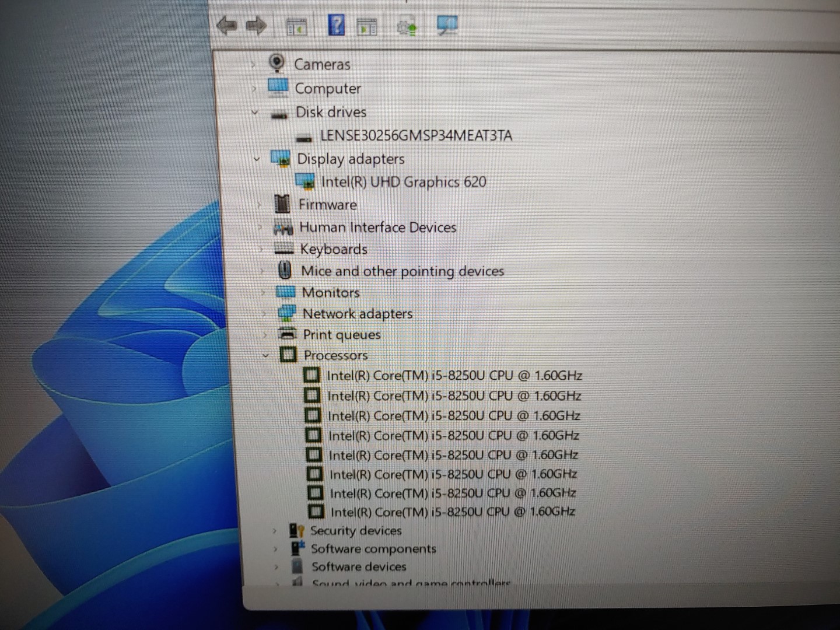The width and height of the screenshot is (840, 630).
Task: Toggle the Show/Hide Console Tree toolbar icon
Action: tap(296, 27)
